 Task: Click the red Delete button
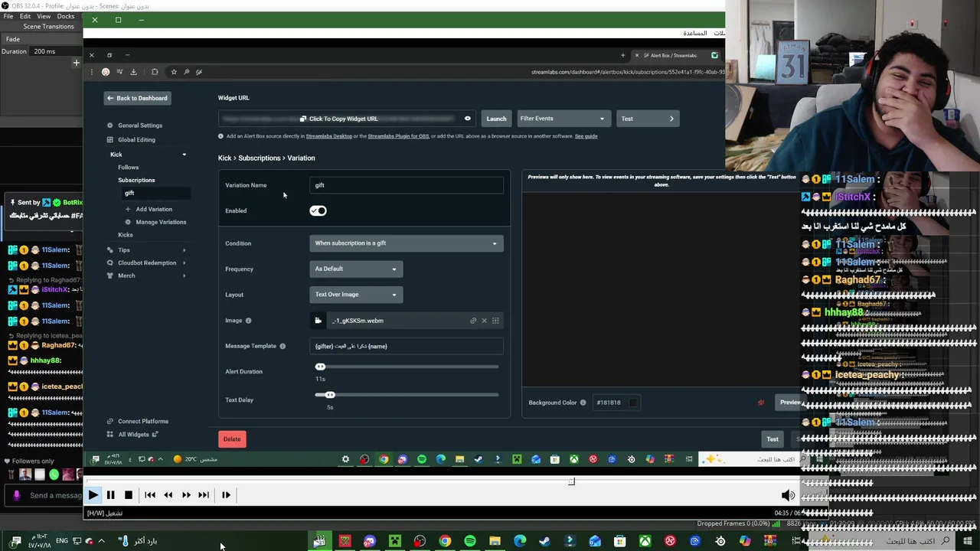point(232,439)
